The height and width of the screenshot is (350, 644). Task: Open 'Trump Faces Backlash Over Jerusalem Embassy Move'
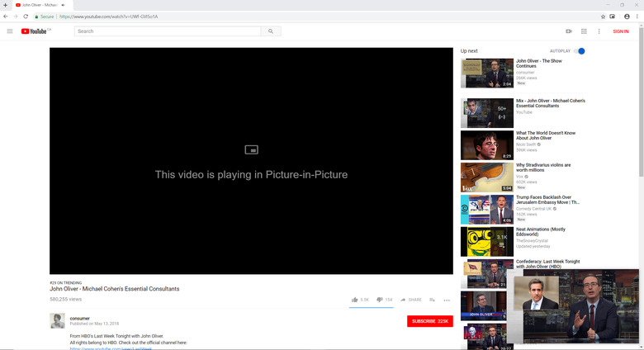coord(547,200)
